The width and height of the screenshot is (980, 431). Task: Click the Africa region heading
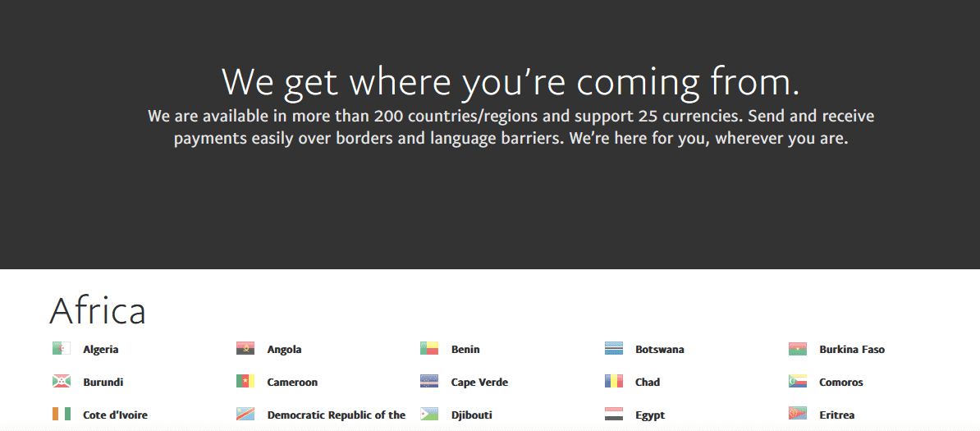pyautogui.click(x=98, y=311)
